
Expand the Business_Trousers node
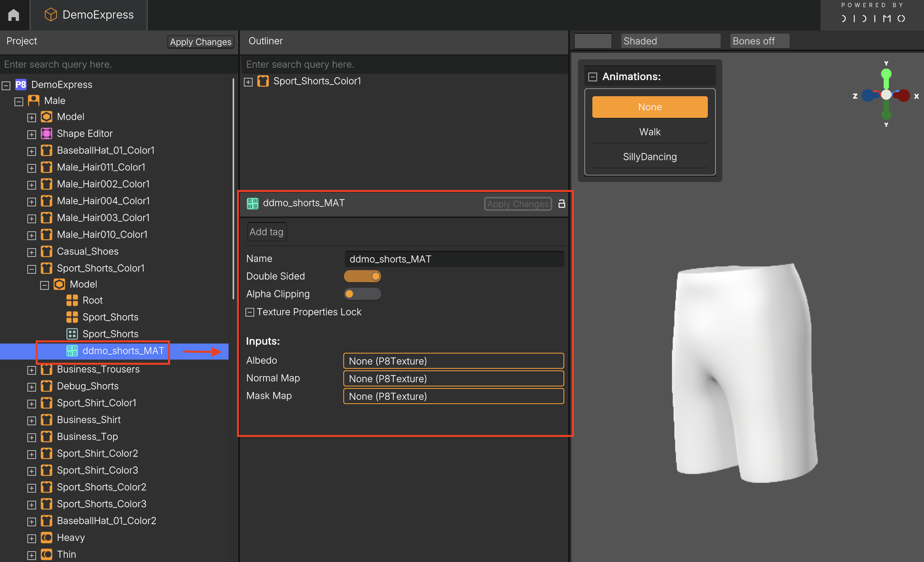click(x=32, y=370)
